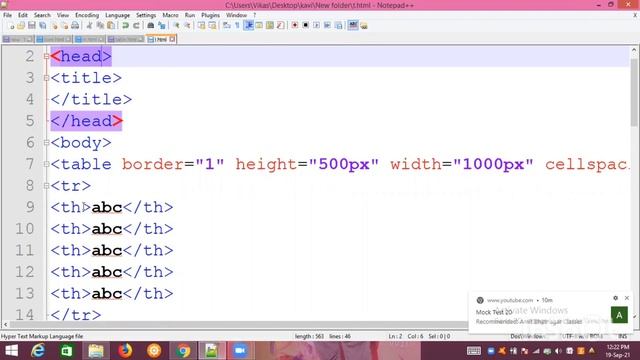Image resolution: width=640 pixels, height=360 pixels.
Task: Click the border="1" attribute text
Action: [173, 164]
